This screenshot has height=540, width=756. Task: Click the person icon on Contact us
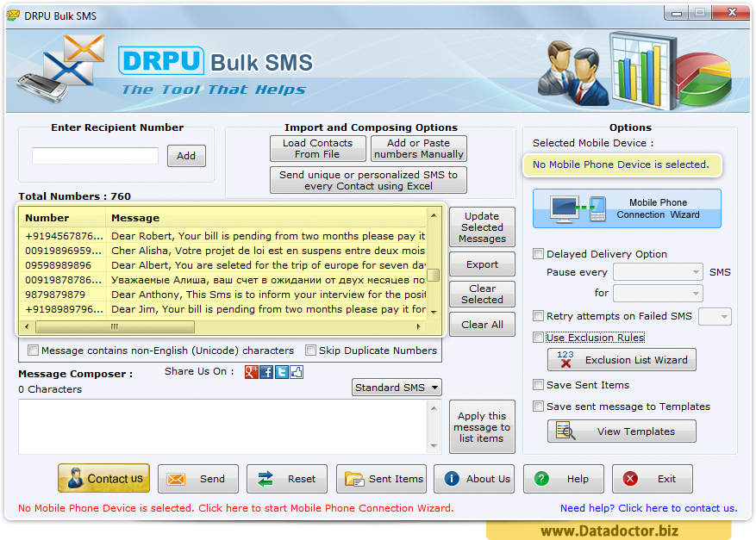coord(75,478)
